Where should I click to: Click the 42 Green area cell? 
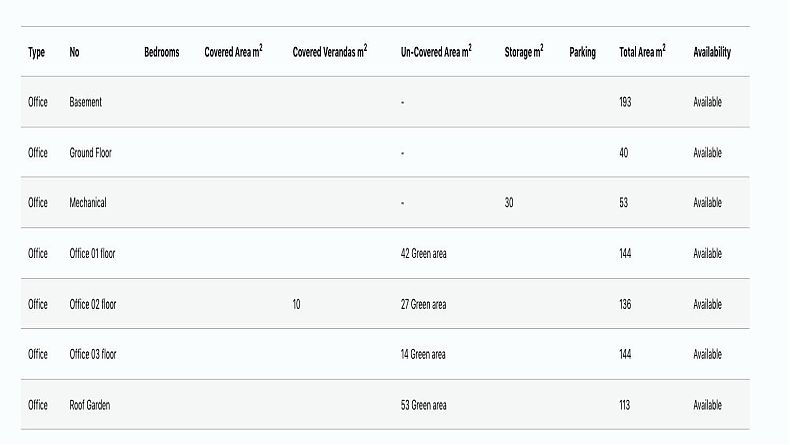pos(423,254)
